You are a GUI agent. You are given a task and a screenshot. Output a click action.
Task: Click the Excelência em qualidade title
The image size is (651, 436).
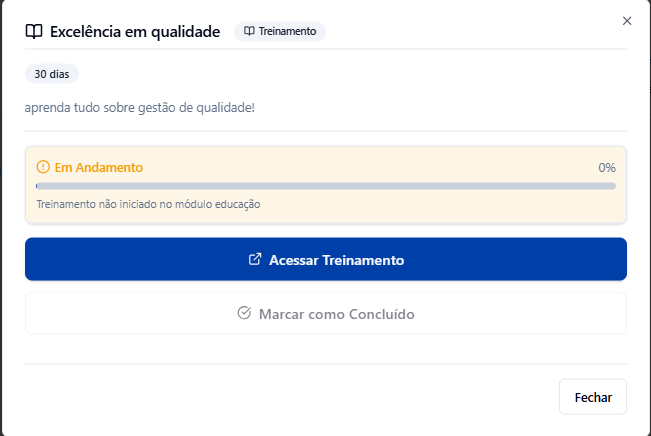coord(135,32)
